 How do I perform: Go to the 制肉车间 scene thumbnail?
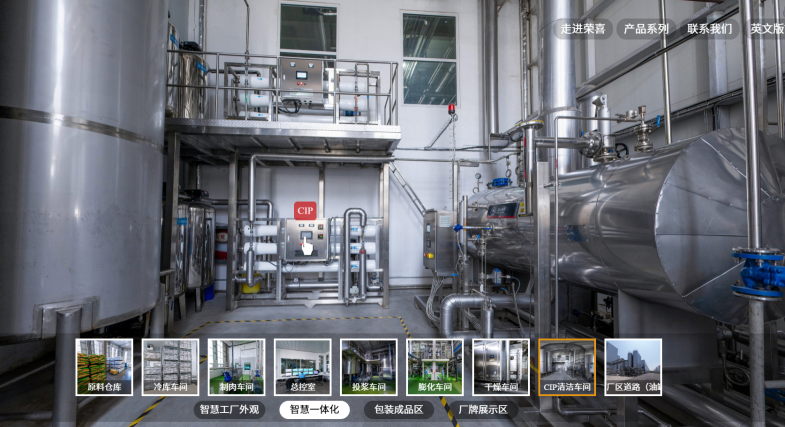(x=236, y=367)
